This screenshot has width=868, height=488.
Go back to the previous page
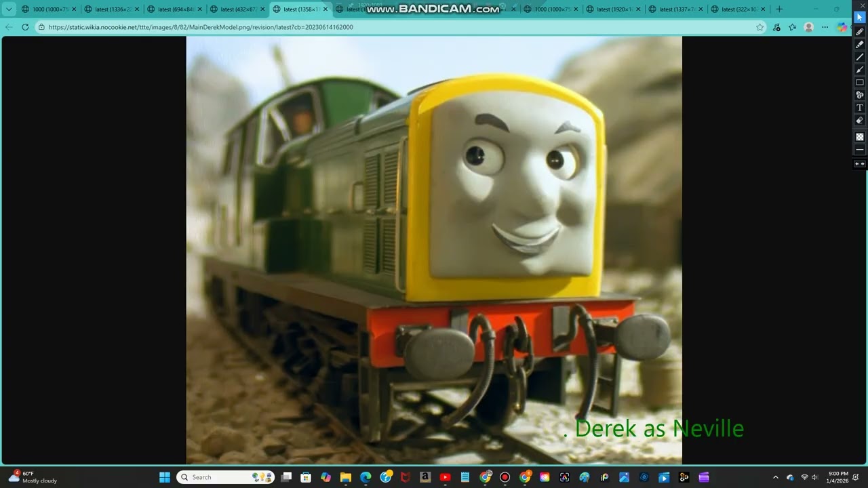(9, 27)
